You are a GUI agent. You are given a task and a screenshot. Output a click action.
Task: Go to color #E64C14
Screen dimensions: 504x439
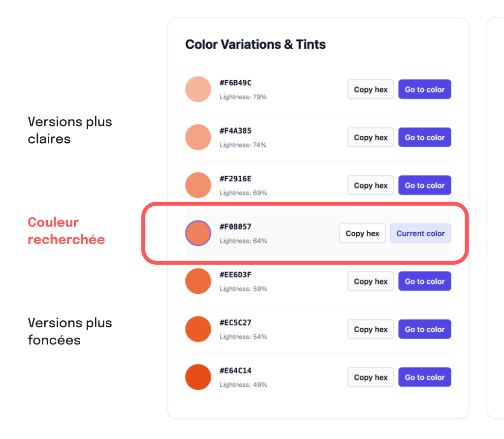(424, 377)
